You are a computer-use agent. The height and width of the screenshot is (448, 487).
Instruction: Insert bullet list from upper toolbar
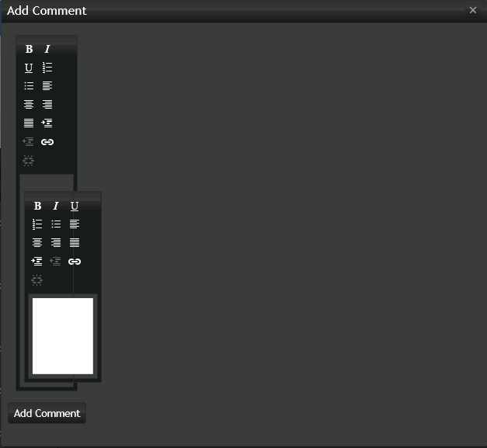29,86
